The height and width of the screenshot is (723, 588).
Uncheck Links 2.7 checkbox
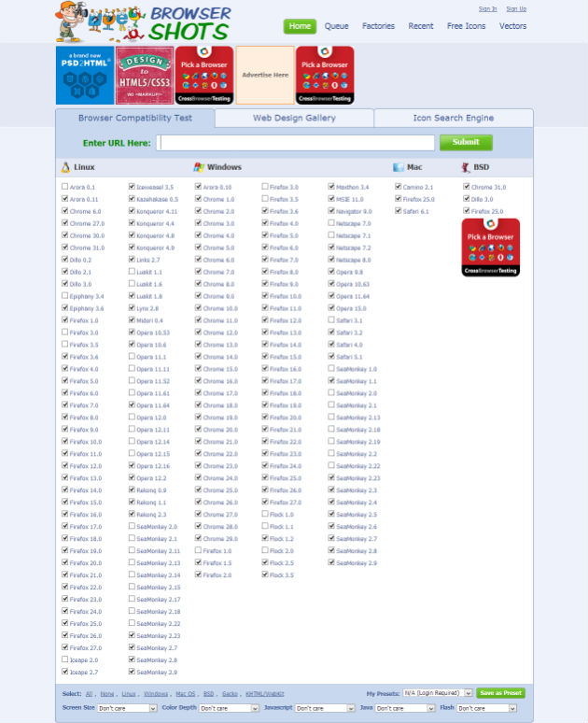coord(132,259)
